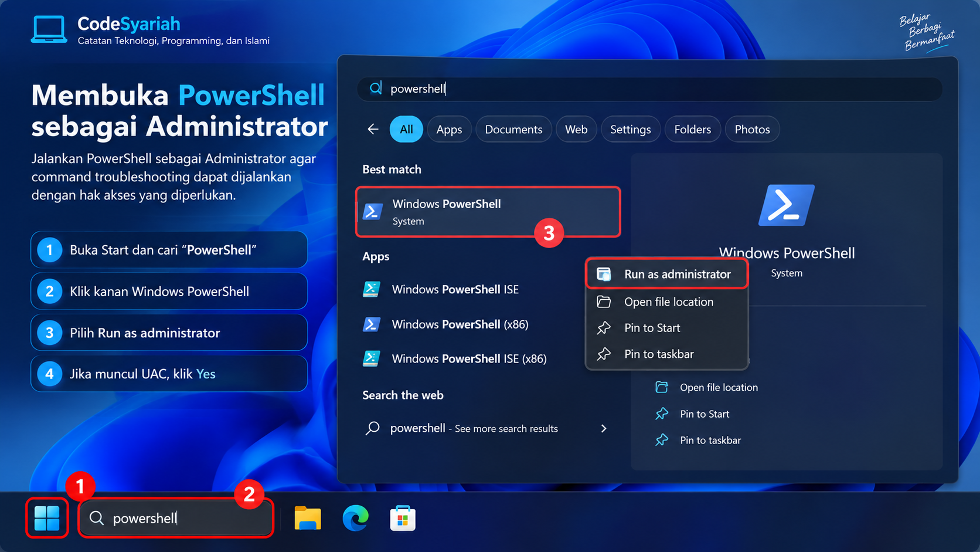Open the Windows Start button

coord(47,518)
